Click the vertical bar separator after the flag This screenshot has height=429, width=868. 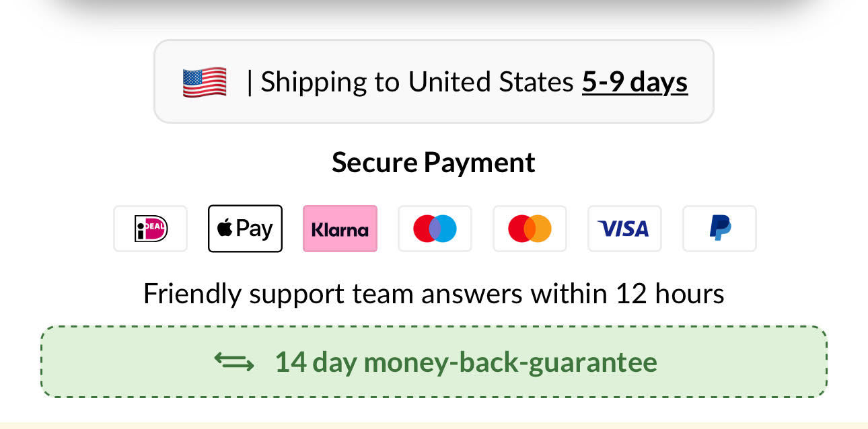point(250,82)
